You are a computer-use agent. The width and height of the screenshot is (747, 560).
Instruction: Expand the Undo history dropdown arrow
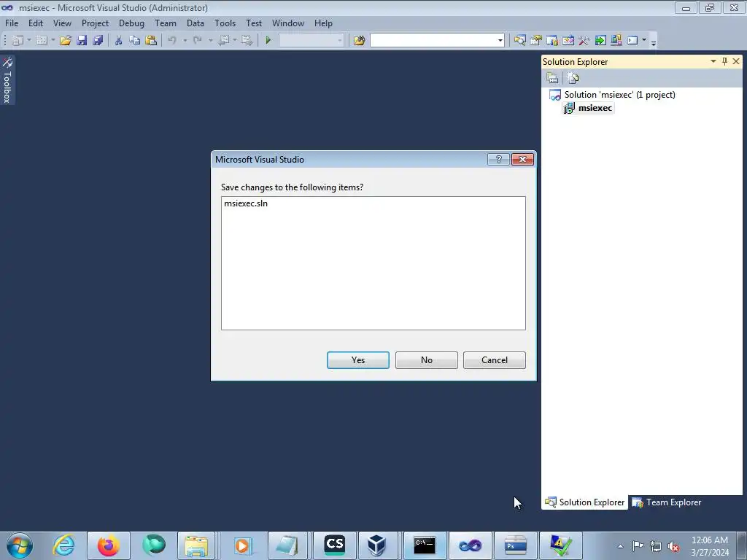coord(185,41)
